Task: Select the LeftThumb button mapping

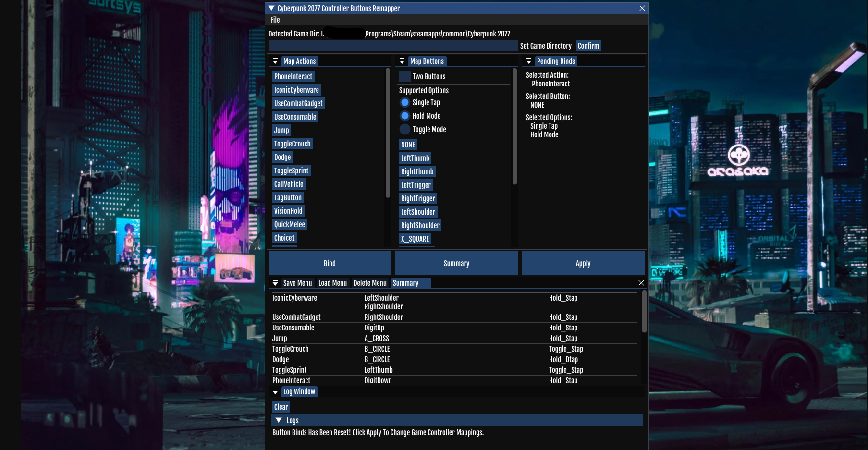Action: pos(415,158)
